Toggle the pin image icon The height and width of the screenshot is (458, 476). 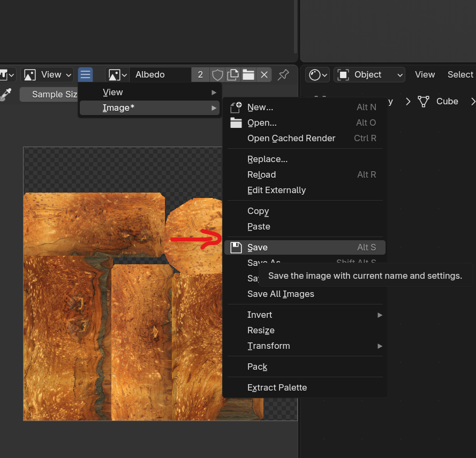[283, 74]
